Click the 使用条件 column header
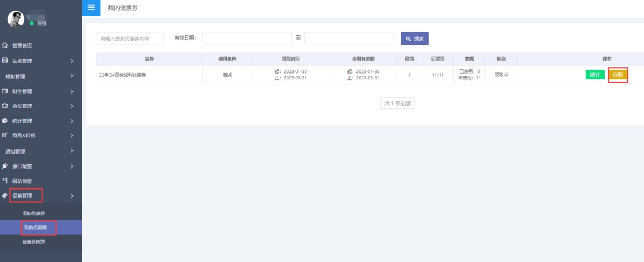Viewport: 644px width, 262px height. pyautogui.click(x=227, y=59)
